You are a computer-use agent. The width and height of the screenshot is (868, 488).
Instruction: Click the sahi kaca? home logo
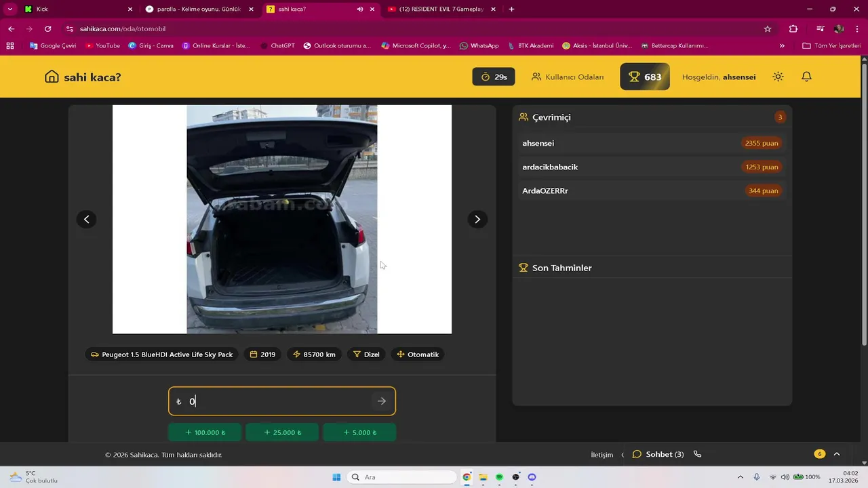pos(83,77)
